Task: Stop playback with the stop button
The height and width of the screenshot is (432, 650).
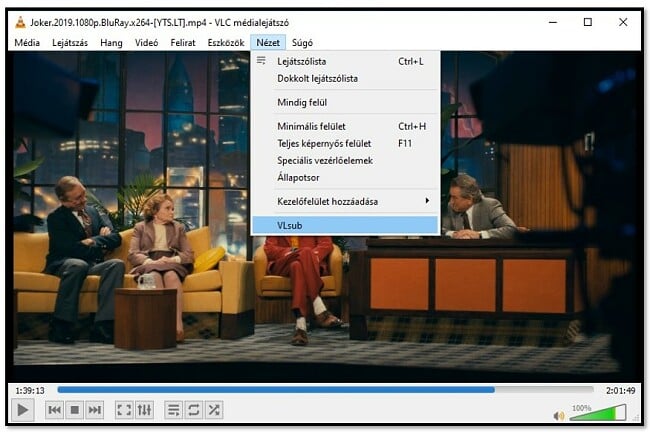Action: tap(75, 410)
